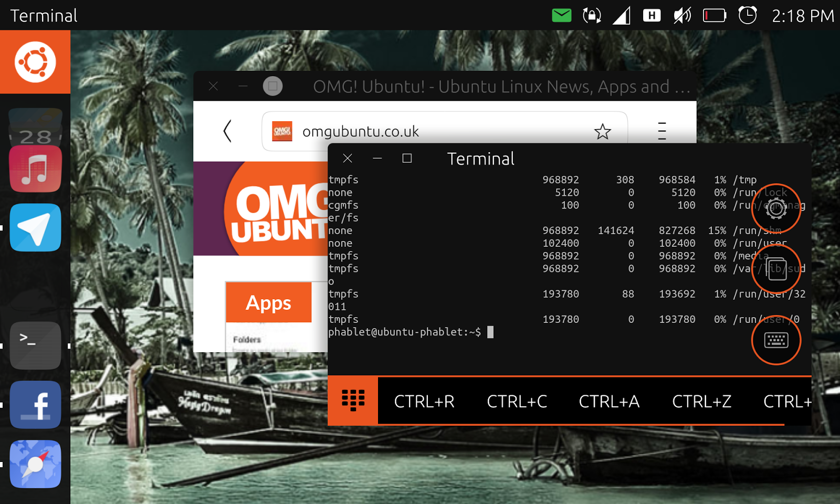
Task: Send CTRL+A in the terminal
Action: coord(609,402)
